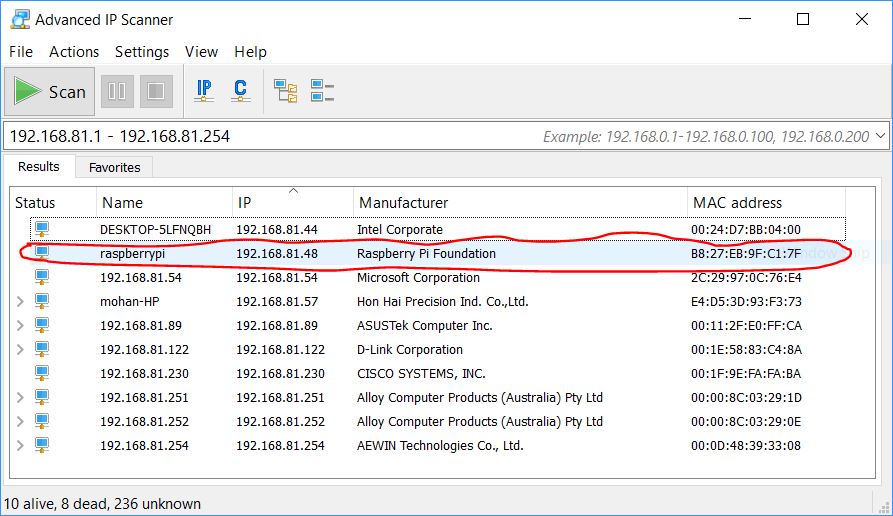Click status icon of 192.168.81.122 row

point(42,349)
